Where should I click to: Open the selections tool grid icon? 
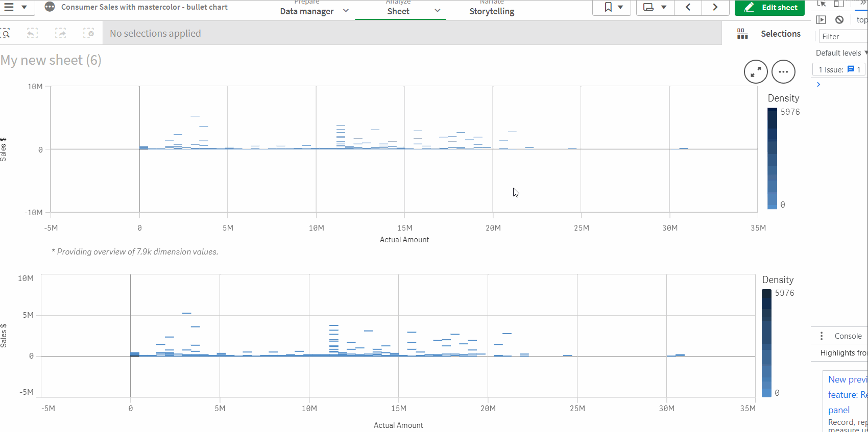pyautogui.click(x=742, y=34)
